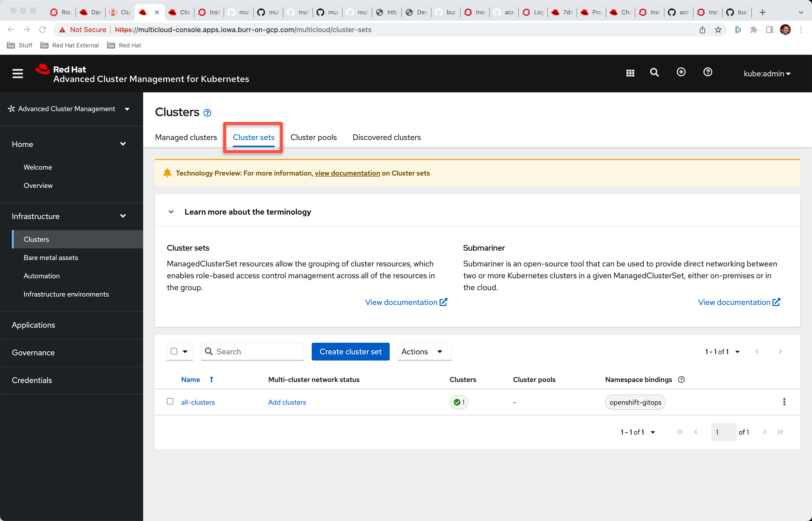Open the Add clusters link

(287, 402)
